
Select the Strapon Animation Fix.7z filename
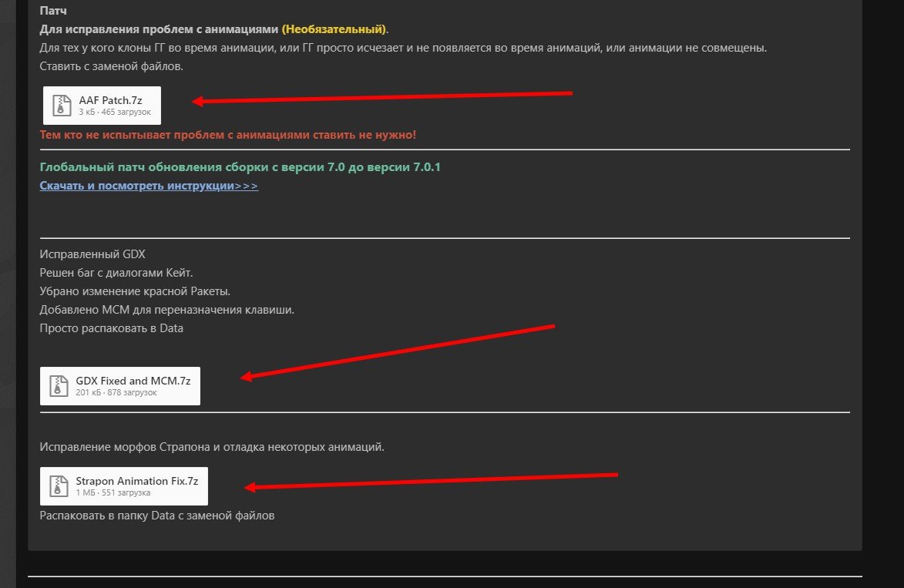[x=136, y=481]
